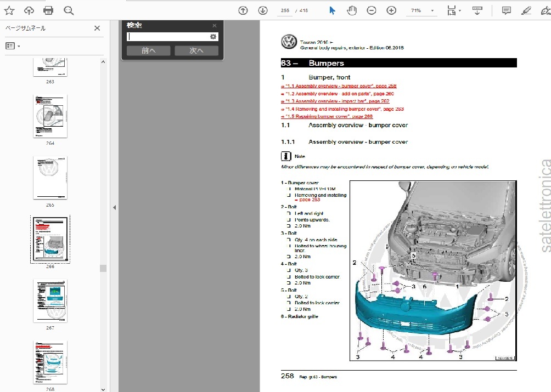Click the thumbnail scrollbar down arrow

pyautogui.click(x=103, y=389)
